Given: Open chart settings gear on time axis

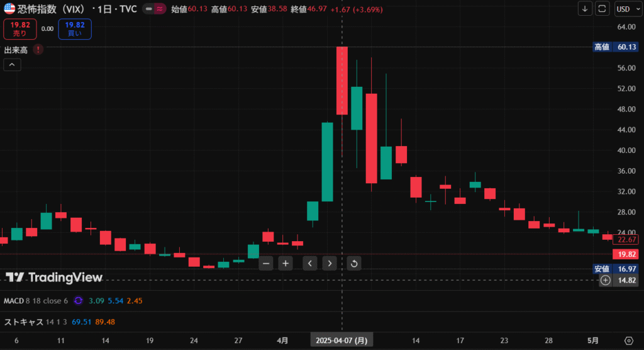Looking at the screenshot, I should click(628, 341).
